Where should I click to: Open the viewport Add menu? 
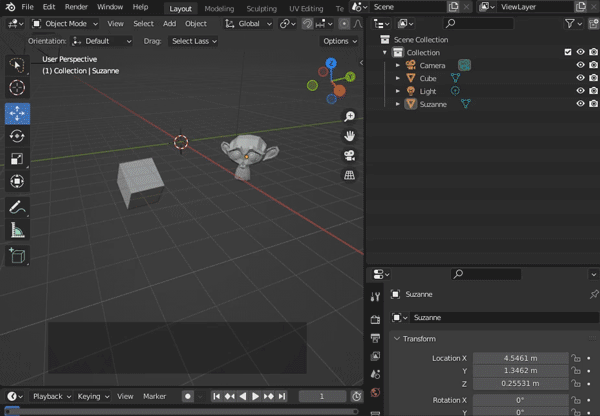coord(170,24)
